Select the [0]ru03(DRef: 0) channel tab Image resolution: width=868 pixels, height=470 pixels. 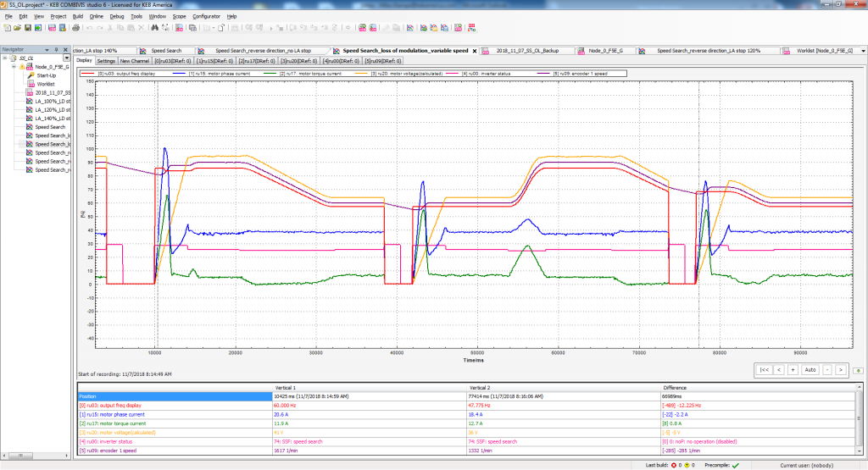click(173, 61)
